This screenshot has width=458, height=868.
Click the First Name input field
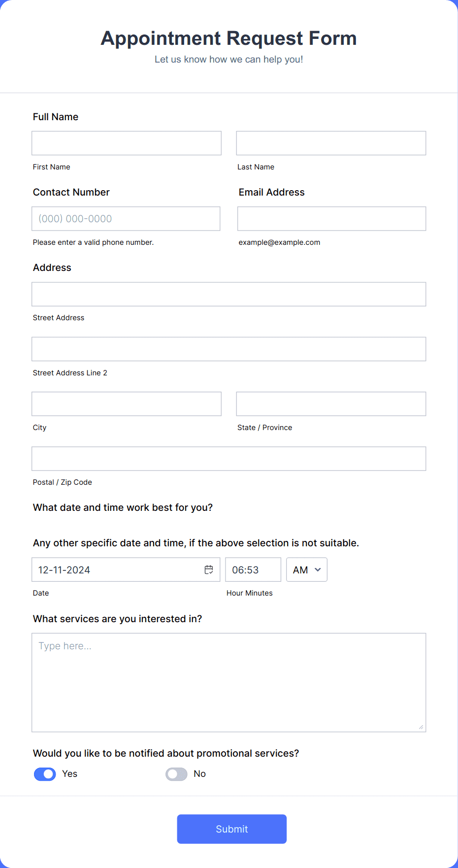pyautogui.click(x=127, y=143)
